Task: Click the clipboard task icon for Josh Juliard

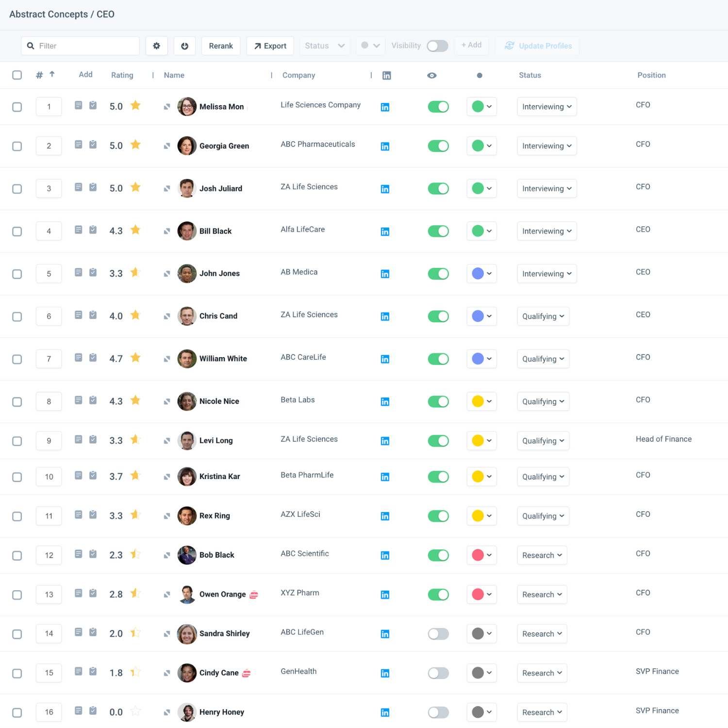Action: click(x=93, y=187)
